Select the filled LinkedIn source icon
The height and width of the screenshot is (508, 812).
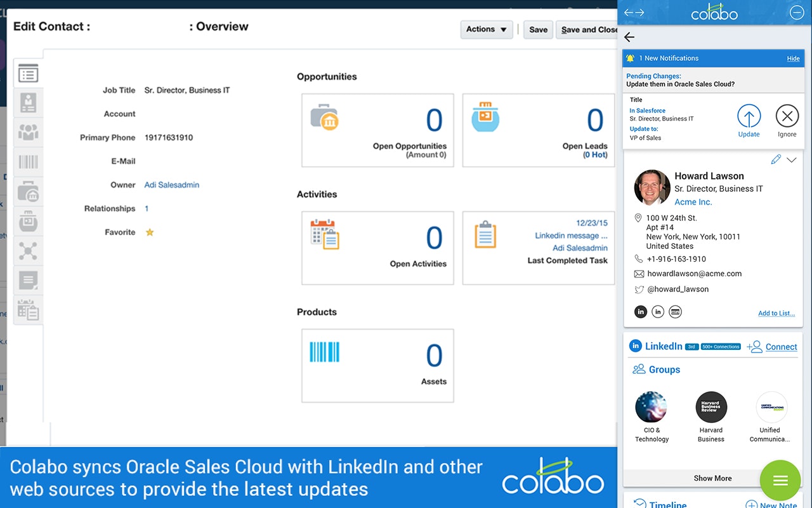(x=641, y=312)
